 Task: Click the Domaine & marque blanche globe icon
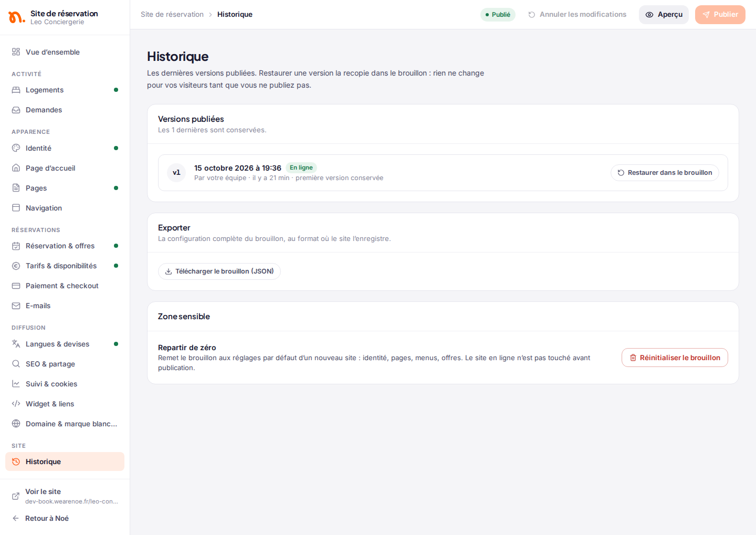pyautogui.click(x=16, y=424)
